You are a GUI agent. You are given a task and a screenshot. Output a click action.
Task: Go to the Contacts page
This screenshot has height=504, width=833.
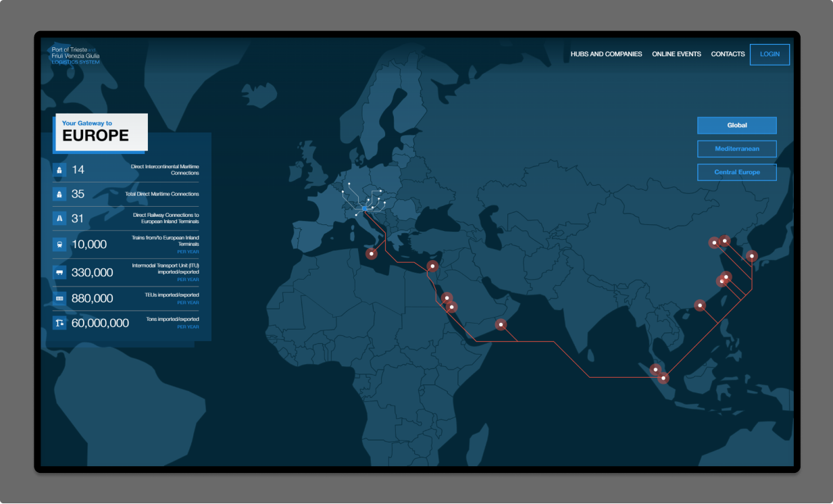tap(728, 54)
